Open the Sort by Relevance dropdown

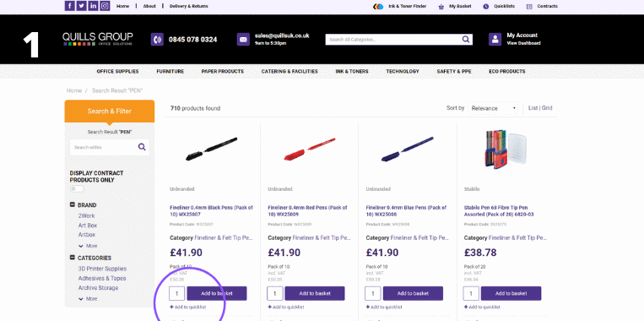point(493,108)
